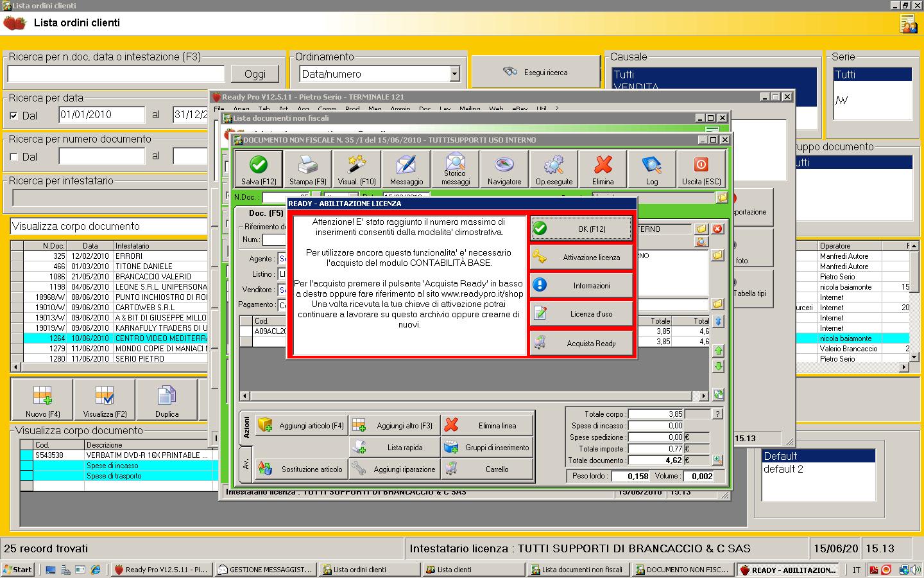This screenshot has height=578, width=924.
Task: Open preview with Visual. (F10) wand icon
Action: point(357,170)
